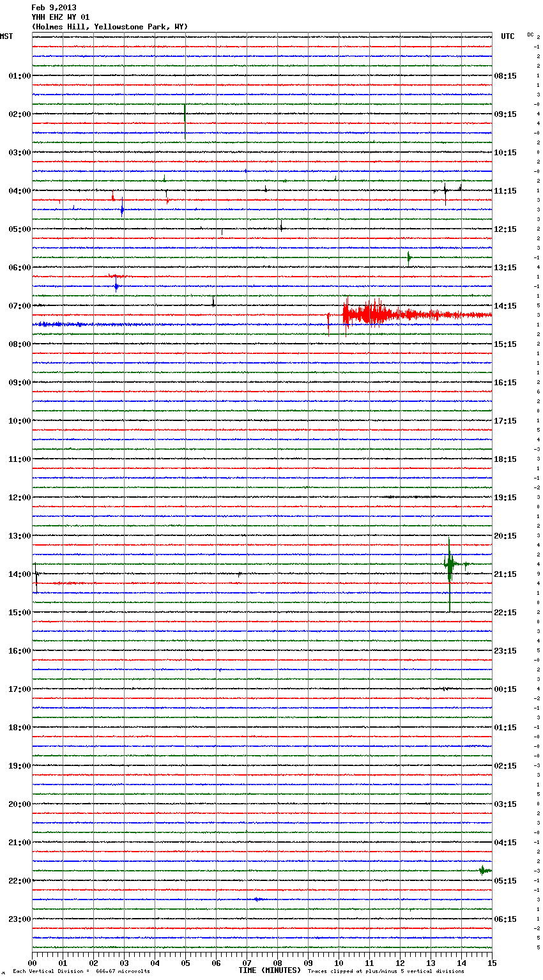
Task: Select the "22:00" MST hour label
Action: pyautogui.click(x=20, y=881)
